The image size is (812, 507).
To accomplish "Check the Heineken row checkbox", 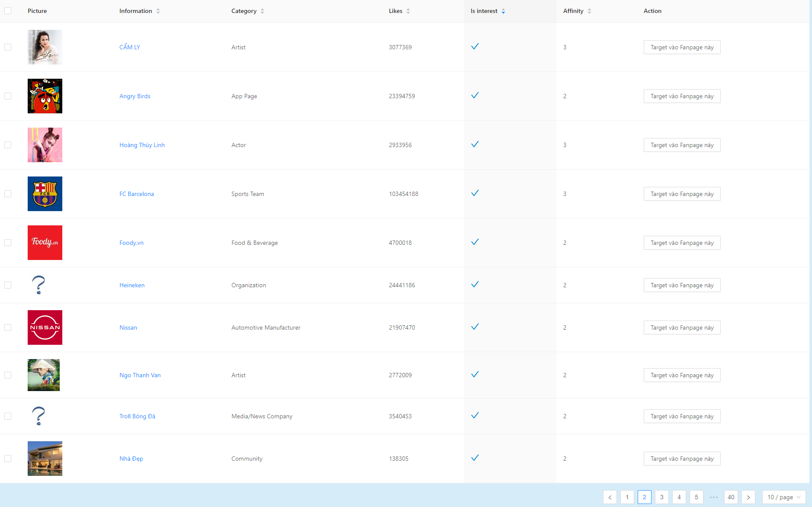I will (x=8, y=285).
